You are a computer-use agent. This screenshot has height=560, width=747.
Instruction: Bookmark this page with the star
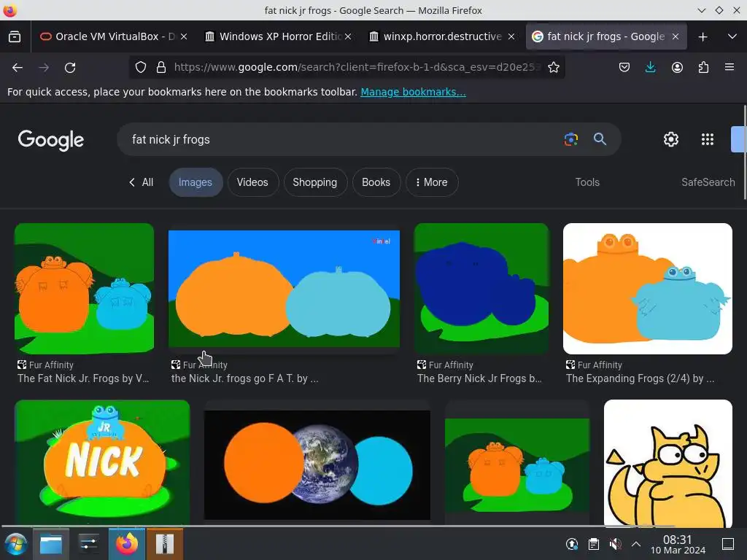click(x=553, y=67)
